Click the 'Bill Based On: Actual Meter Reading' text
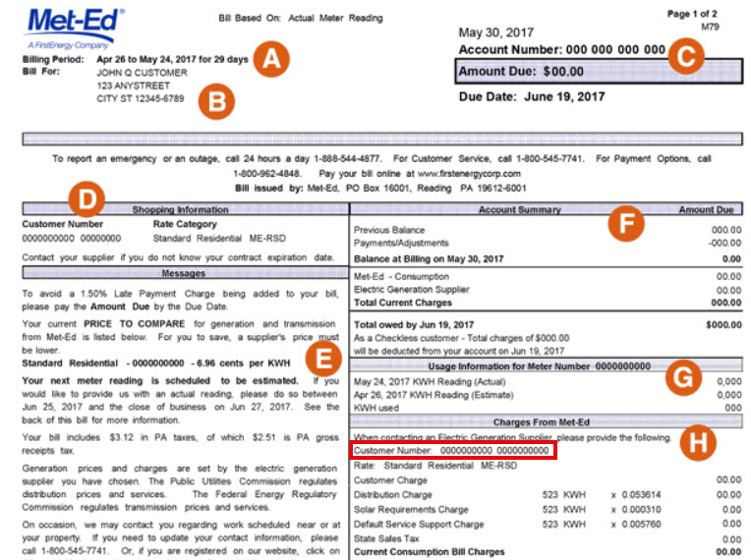 coord(301,19)
